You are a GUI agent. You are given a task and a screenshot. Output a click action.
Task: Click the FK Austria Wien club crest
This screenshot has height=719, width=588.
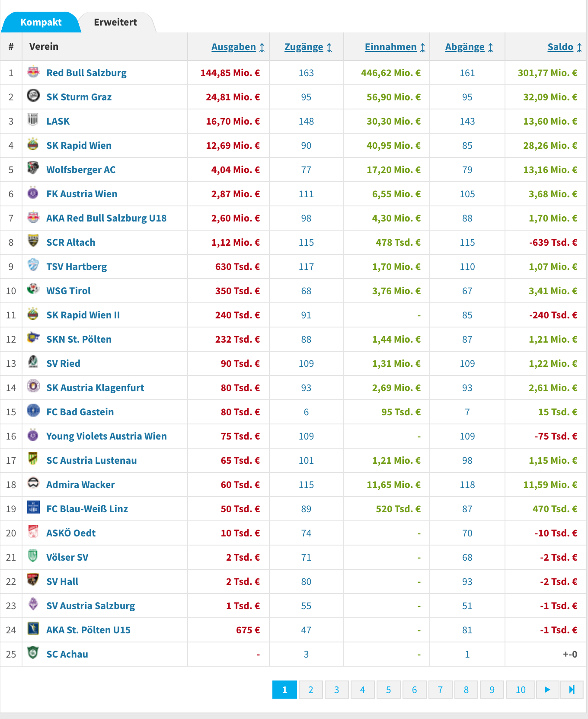click(33, 193)
